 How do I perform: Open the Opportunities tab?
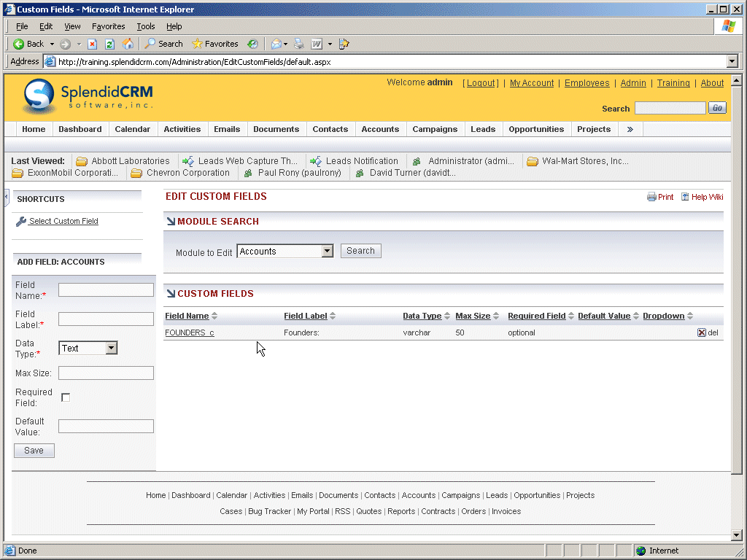click(536, 129)
